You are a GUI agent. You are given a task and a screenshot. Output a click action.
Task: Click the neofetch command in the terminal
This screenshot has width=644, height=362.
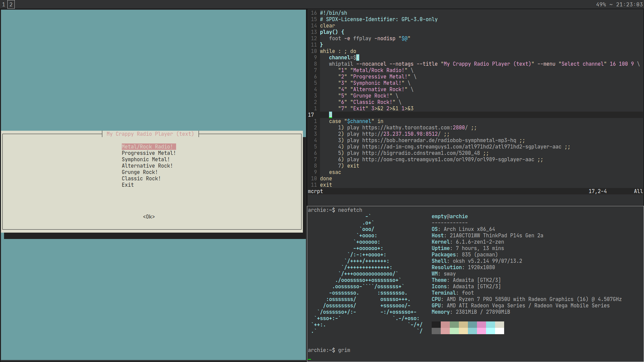(x=350, y=210)
